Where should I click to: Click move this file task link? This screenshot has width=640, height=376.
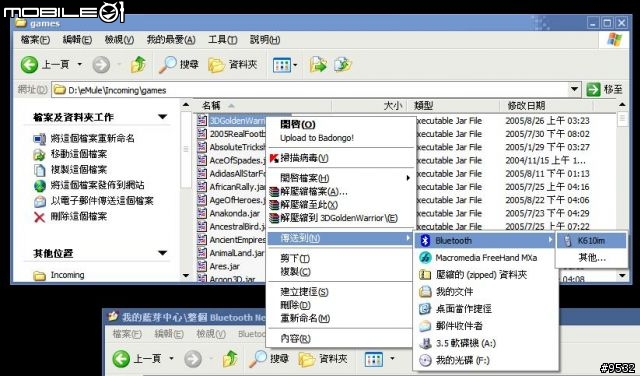(x=79, y=154)
